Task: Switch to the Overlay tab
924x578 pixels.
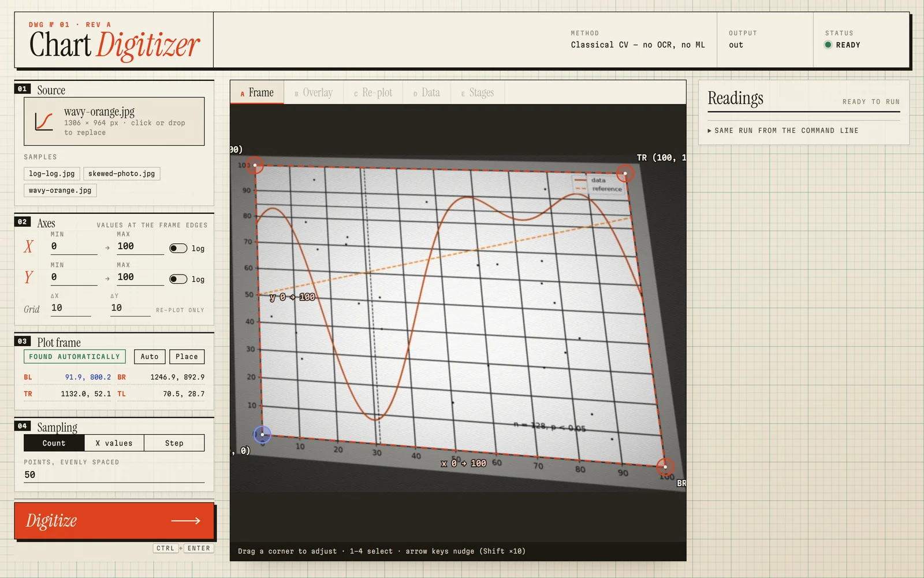Action: (x=314, y=92)
